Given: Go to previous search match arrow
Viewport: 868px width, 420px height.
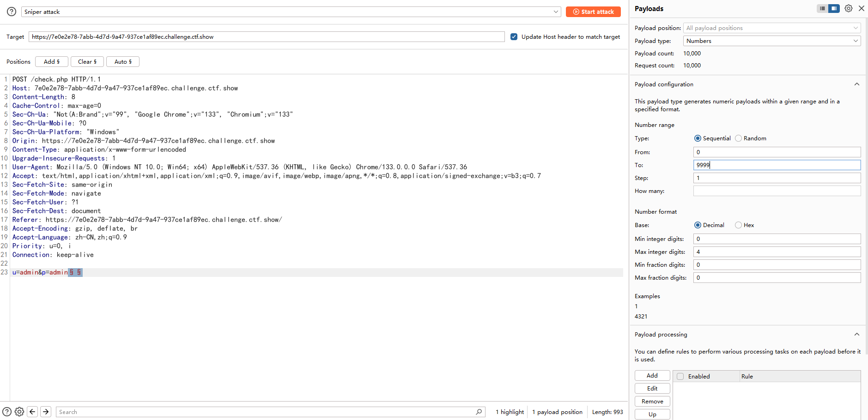Looking at the screenshot, I should pyautogui.click(x=32, y=412).
